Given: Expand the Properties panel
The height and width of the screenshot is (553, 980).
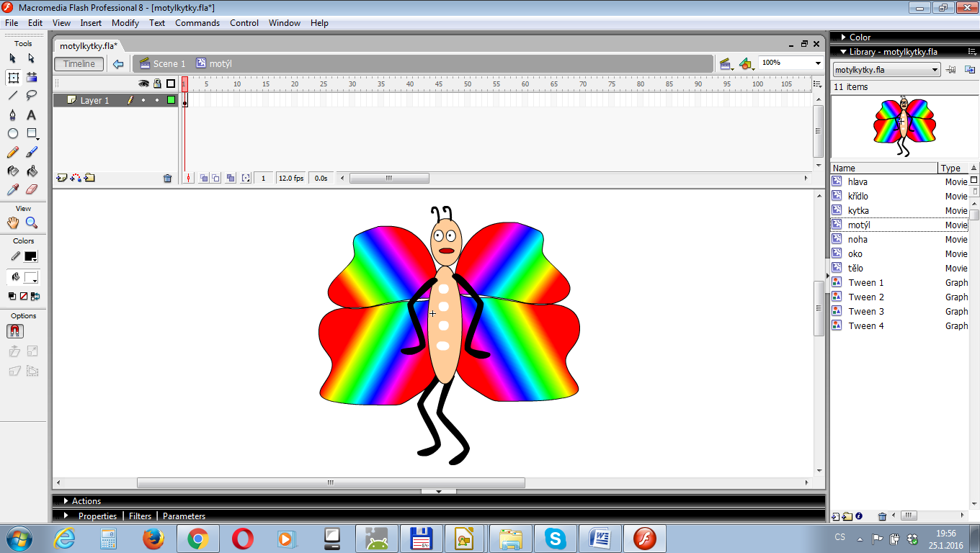Looking at the screenshot, I should pos(66,516).
